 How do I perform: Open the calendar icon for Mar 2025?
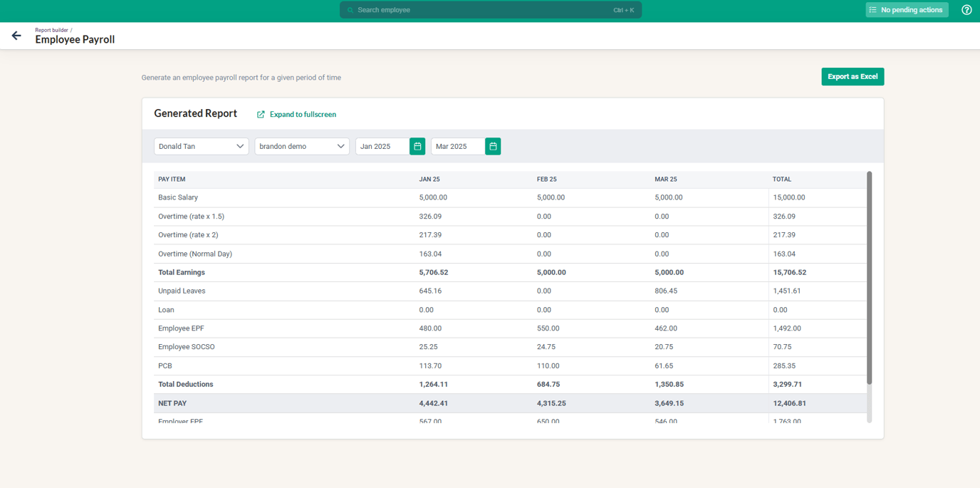492,146
